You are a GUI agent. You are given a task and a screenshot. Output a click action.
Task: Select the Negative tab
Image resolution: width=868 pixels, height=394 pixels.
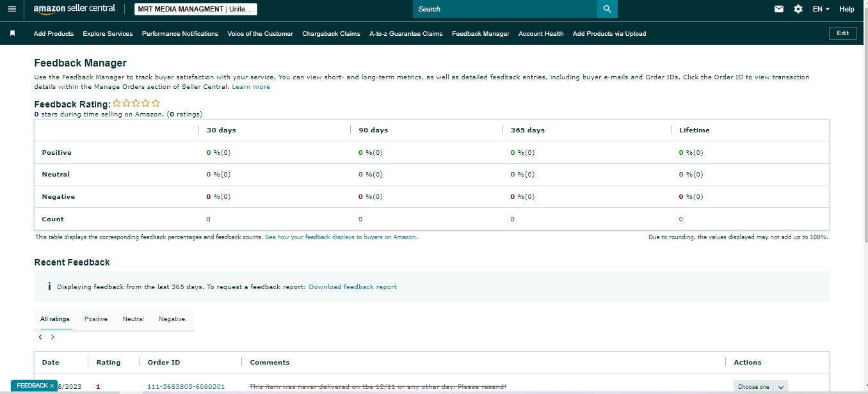172,319
